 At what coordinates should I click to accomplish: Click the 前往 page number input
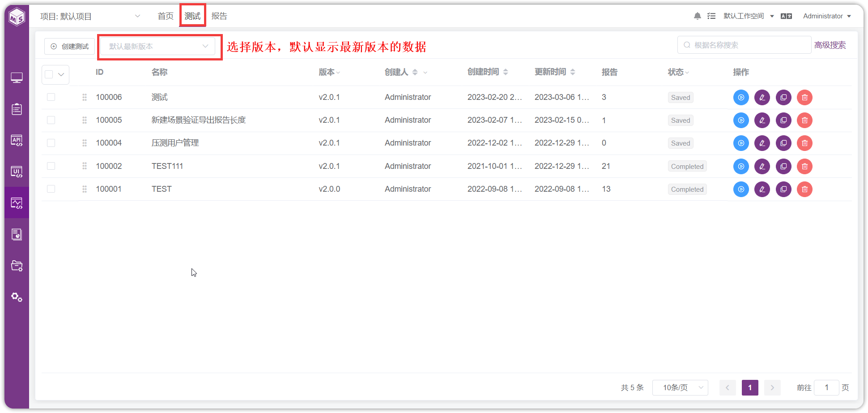pos(826,387)
